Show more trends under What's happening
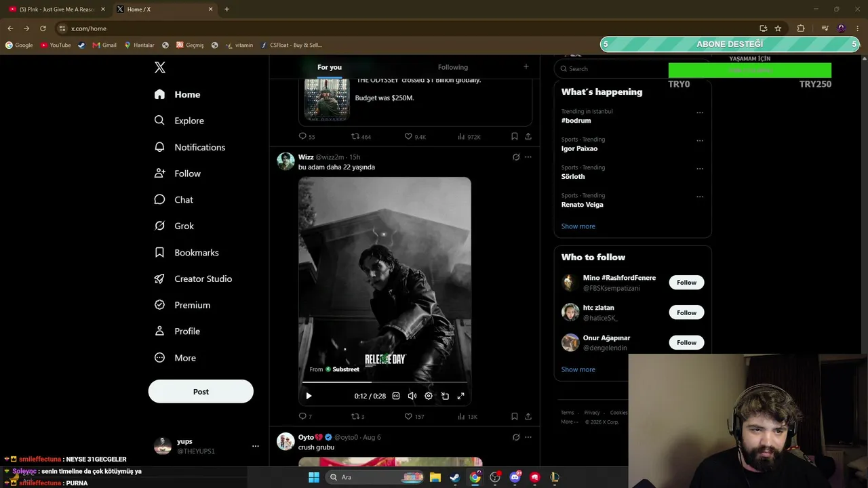The height and width of the screenshot is (488, 868). (578, 226)
